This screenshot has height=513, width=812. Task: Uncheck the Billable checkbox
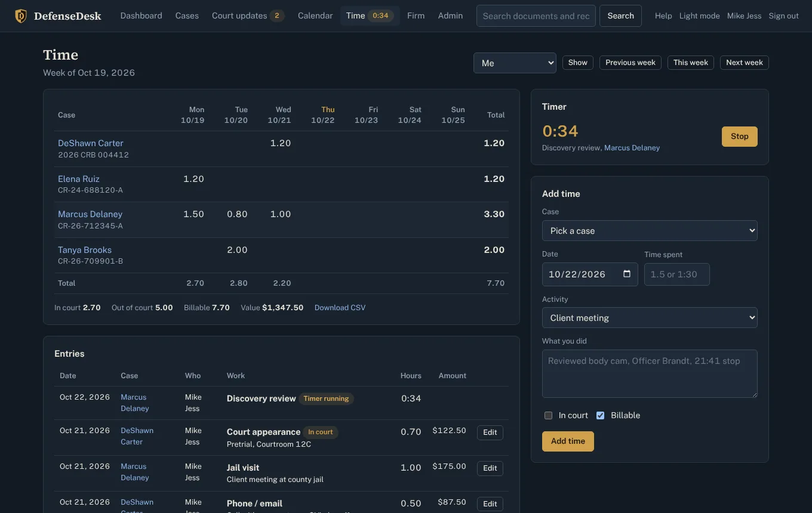[x=601, y=415]
